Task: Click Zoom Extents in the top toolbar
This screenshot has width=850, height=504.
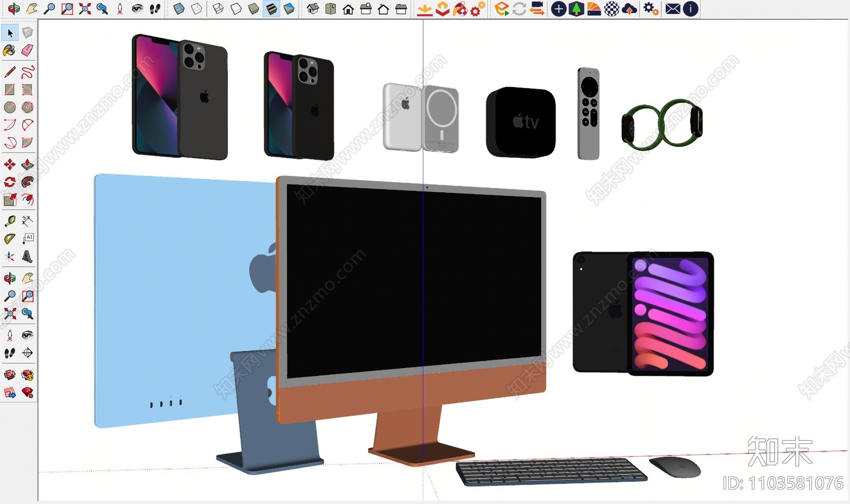Action: click(84, 8)
